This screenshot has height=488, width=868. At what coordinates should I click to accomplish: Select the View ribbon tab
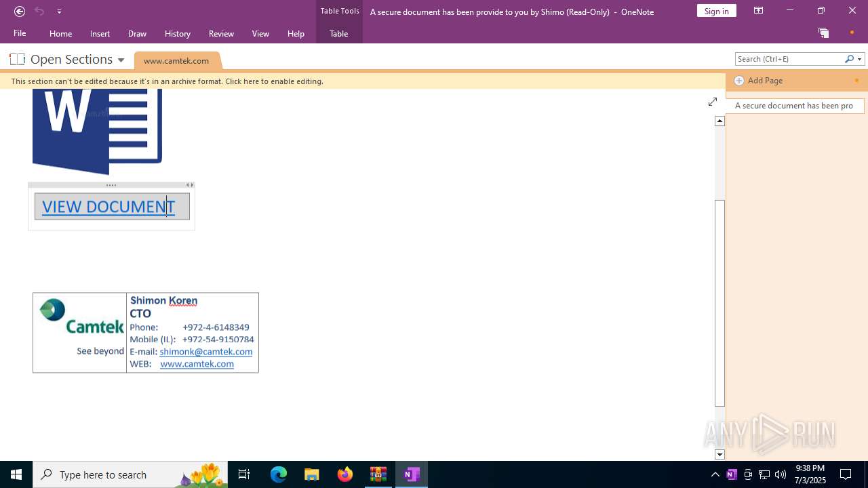[x=260, y=33]
